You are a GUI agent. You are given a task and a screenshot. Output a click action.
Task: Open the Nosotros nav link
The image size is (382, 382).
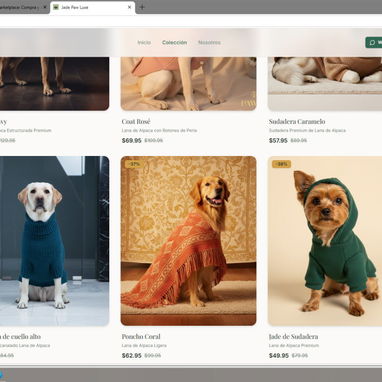coord(209,43)
